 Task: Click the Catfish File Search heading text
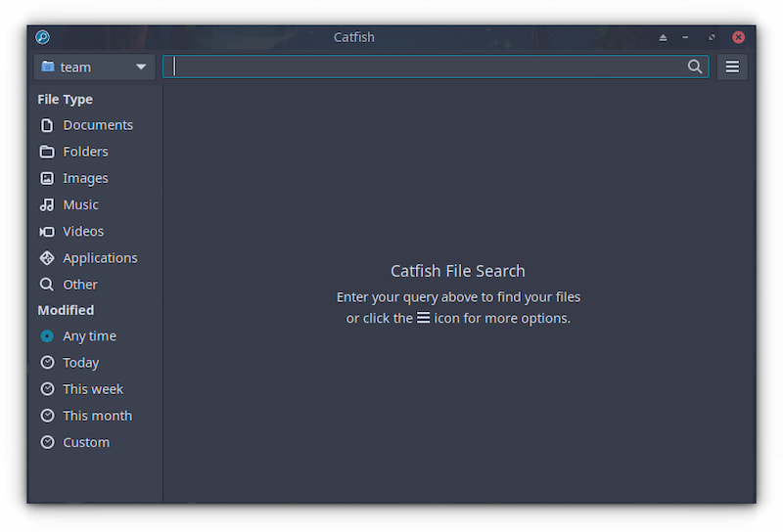(458, 271)
